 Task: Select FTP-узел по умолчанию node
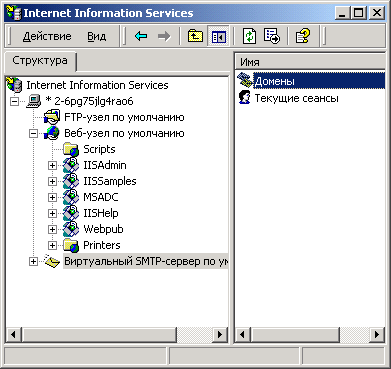(124, 117)
